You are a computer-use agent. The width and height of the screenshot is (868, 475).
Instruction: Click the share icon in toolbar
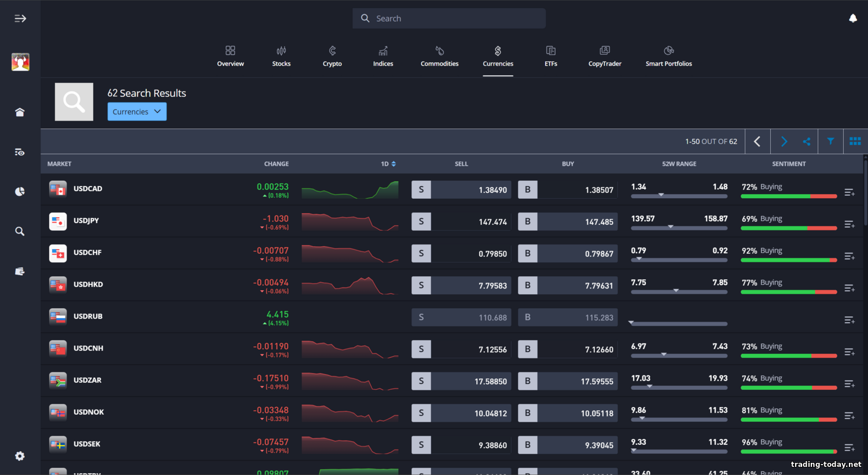[806, 141]
